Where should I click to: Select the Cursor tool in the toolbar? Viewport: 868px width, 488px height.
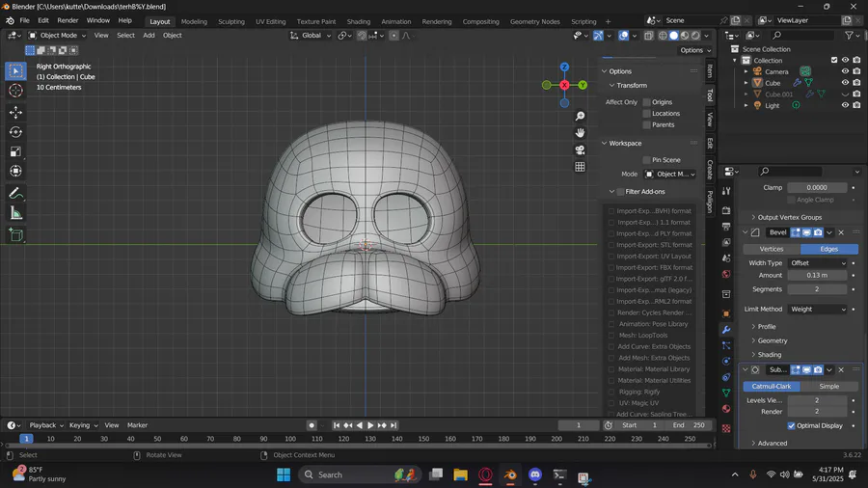[15, 91]
